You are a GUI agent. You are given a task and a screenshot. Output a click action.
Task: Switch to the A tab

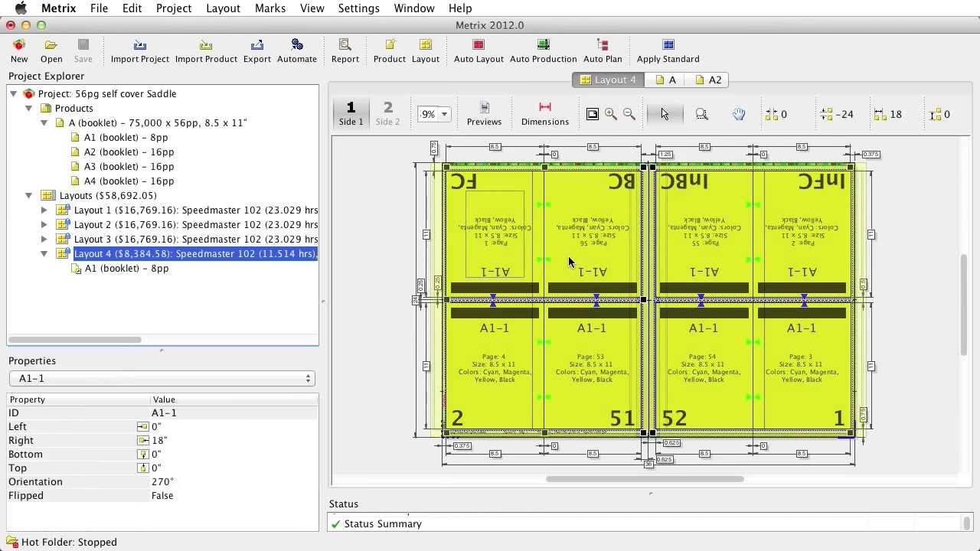coord(666,80)
